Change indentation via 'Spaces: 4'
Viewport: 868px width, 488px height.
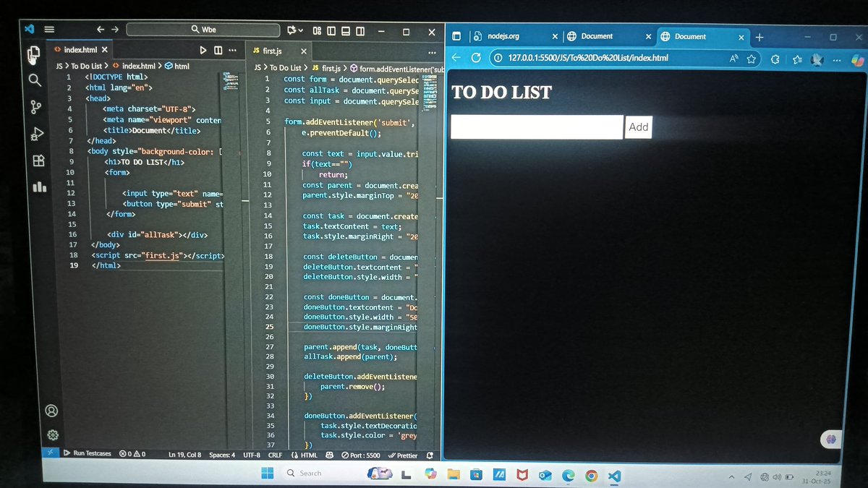222,455
